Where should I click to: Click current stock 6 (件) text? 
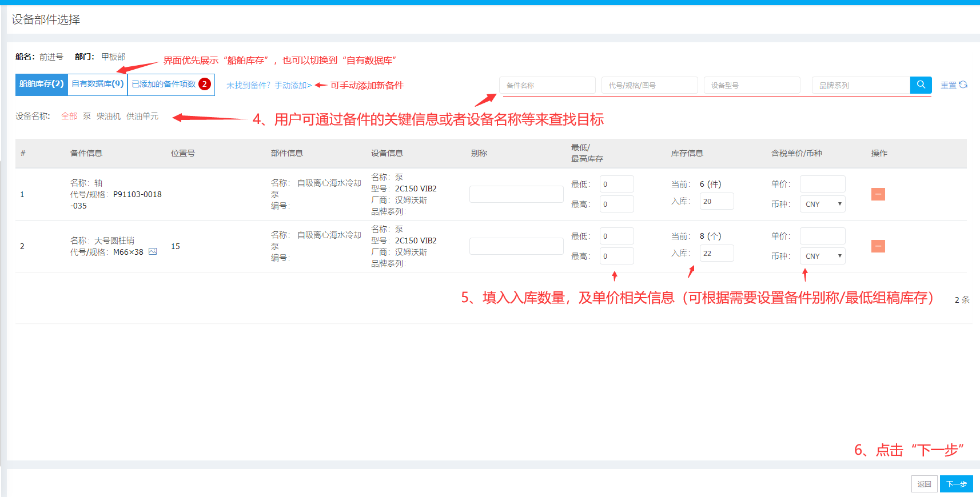(x=711, y=184)
